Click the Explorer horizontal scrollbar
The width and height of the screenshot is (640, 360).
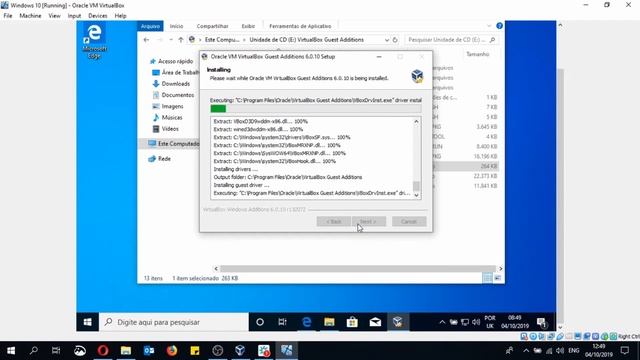point(358,269)
